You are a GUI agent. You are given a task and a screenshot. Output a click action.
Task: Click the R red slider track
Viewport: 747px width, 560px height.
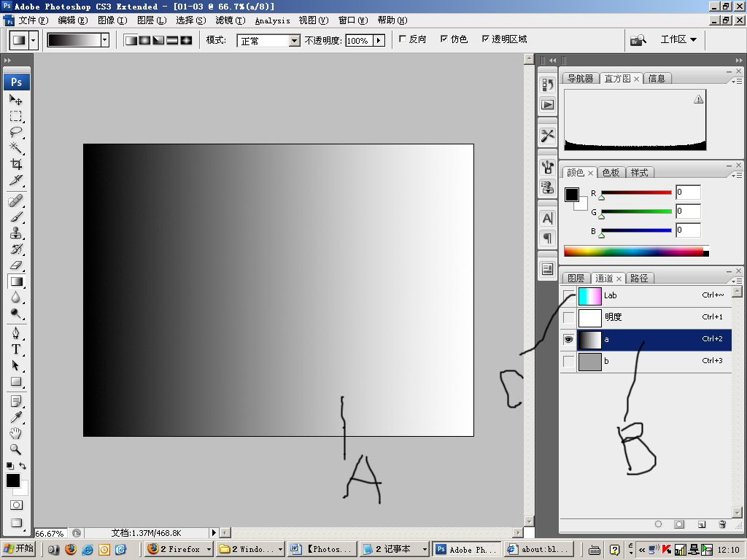(x=636, y=192)
